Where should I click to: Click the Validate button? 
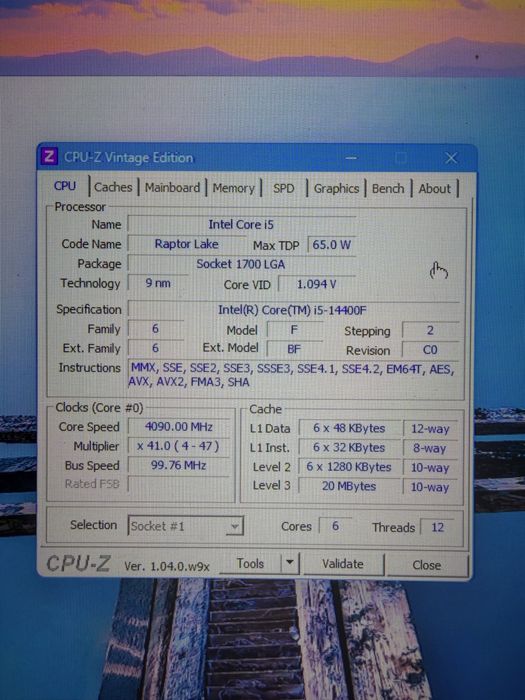[343, 564]
